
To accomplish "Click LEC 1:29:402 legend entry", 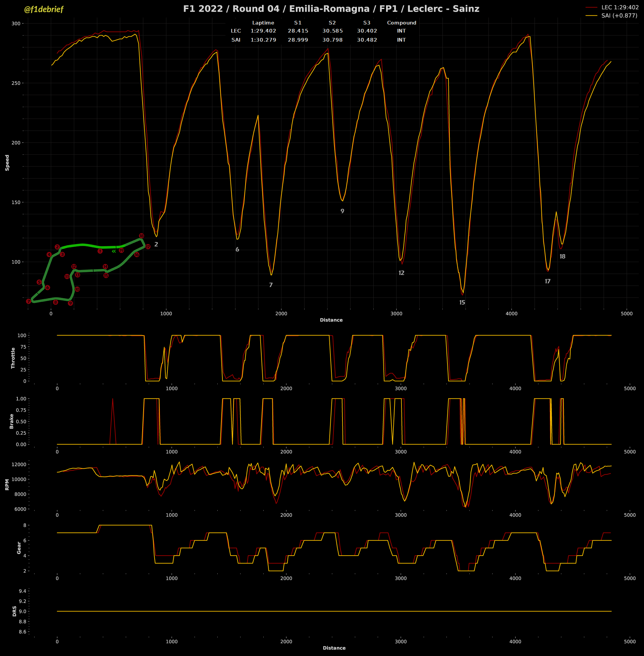I will (620, 7).
